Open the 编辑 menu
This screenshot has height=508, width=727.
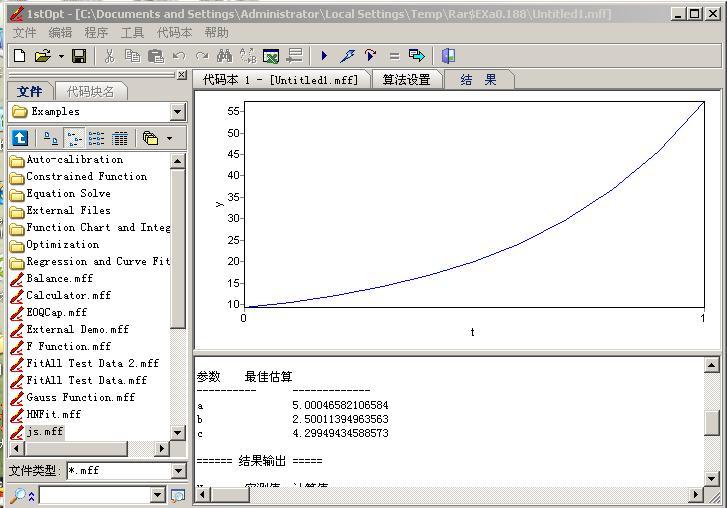coord(60,32)
